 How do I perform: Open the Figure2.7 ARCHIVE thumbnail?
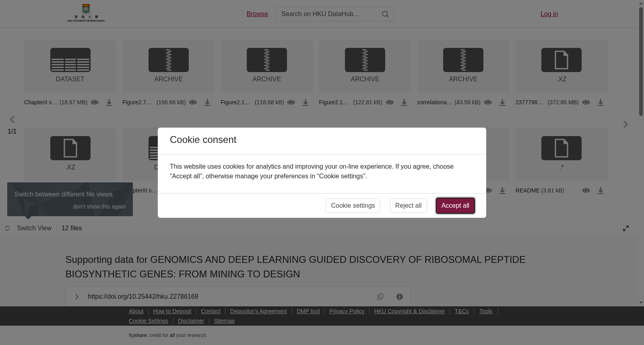[168, 66]
